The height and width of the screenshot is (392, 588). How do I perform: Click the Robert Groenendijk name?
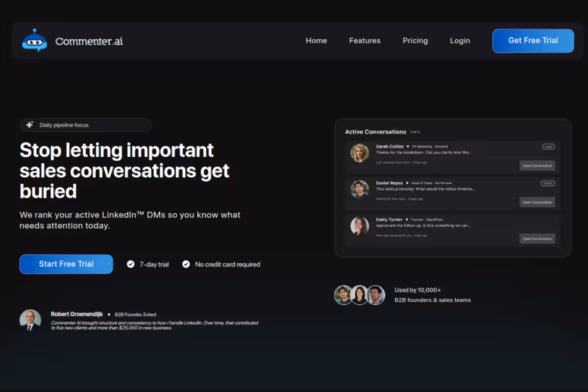coord(77,314)
